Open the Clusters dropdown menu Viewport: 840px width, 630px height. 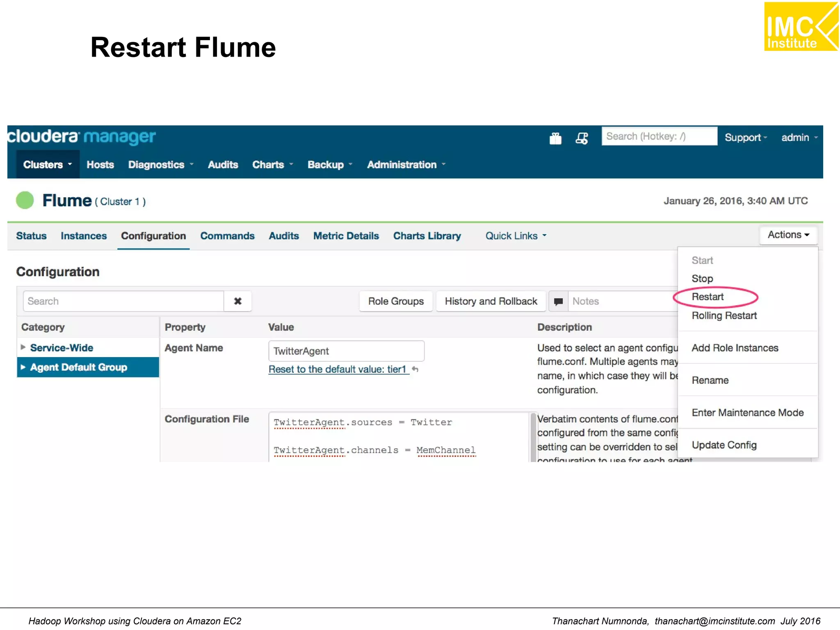point(48,164)
